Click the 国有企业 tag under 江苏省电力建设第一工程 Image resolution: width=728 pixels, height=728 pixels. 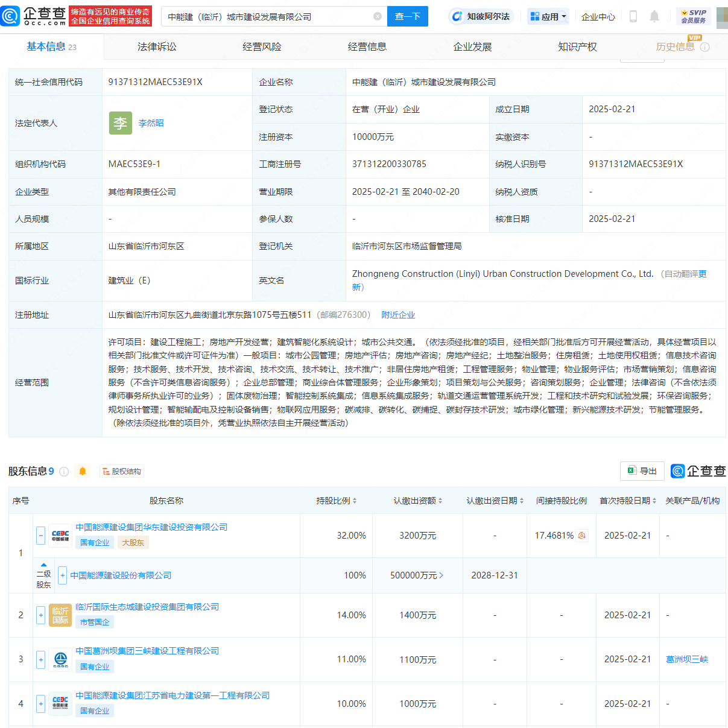click(x=95, y=711)
